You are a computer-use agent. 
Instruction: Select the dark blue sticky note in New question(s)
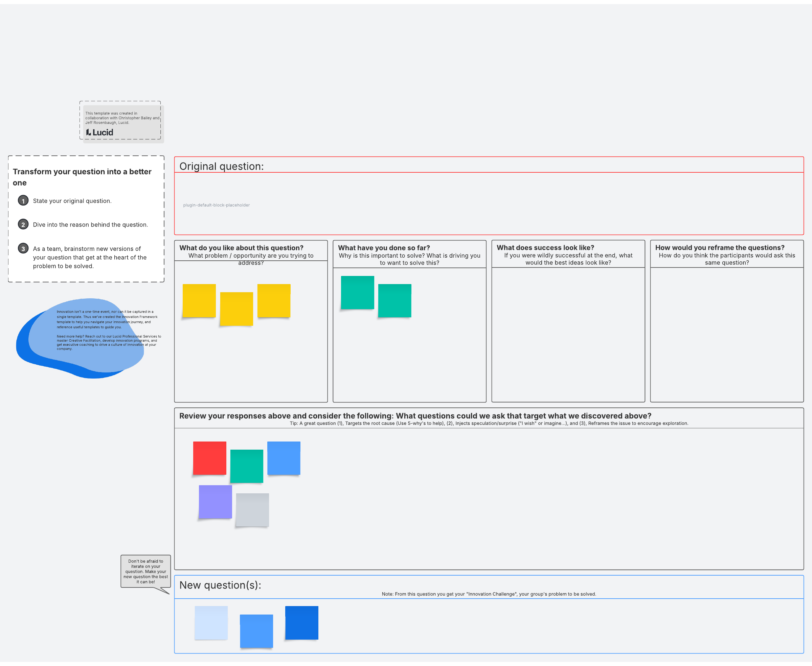click(x=301, y=622)
